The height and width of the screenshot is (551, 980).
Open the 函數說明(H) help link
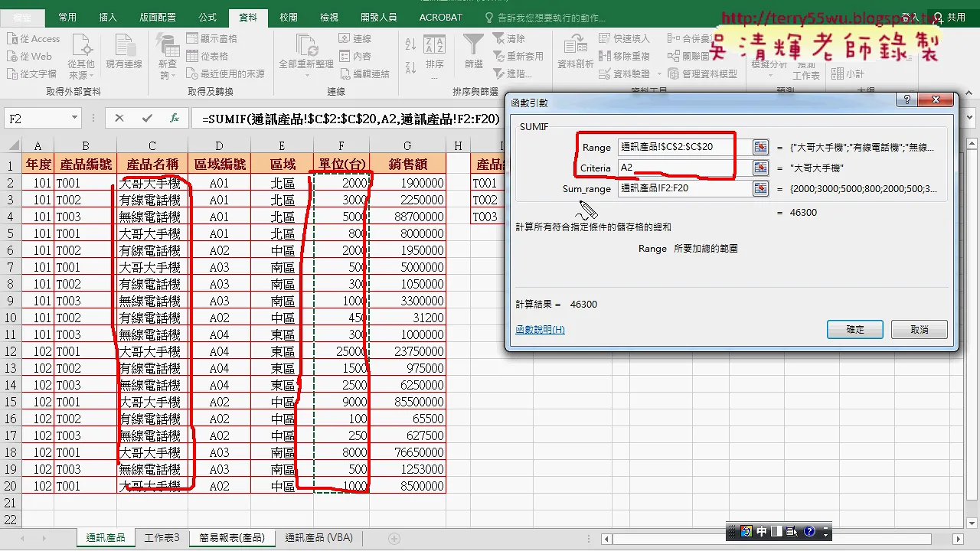pos(540,329)
